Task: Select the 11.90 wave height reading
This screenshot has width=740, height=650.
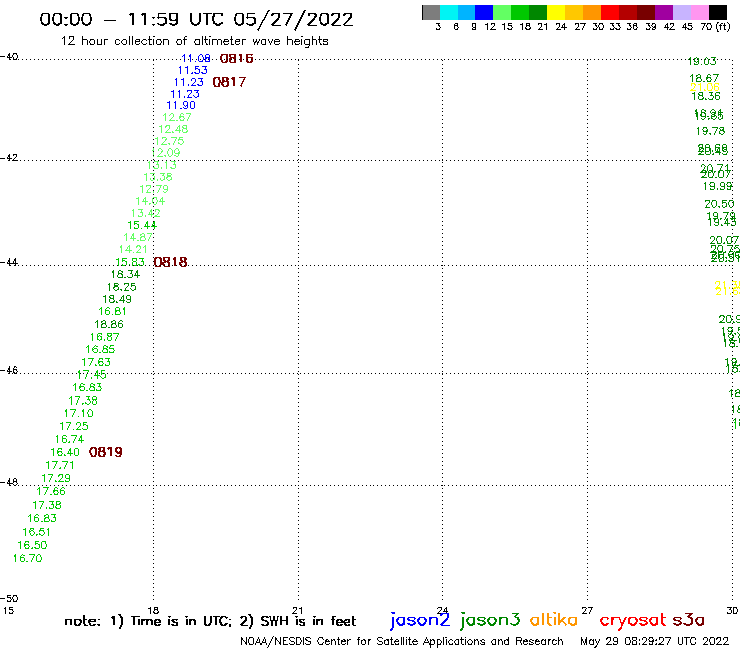Action: pos(181,105)
